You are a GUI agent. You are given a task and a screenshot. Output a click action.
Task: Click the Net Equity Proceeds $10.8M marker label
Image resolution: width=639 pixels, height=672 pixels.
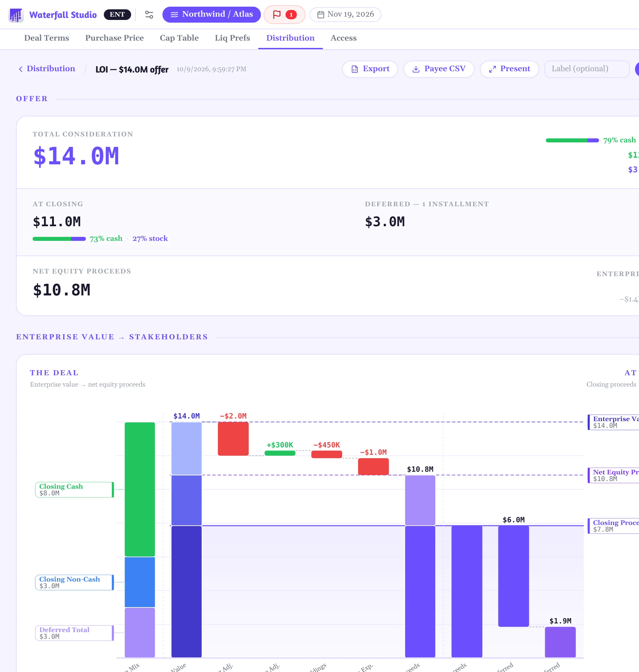point(613,475)
